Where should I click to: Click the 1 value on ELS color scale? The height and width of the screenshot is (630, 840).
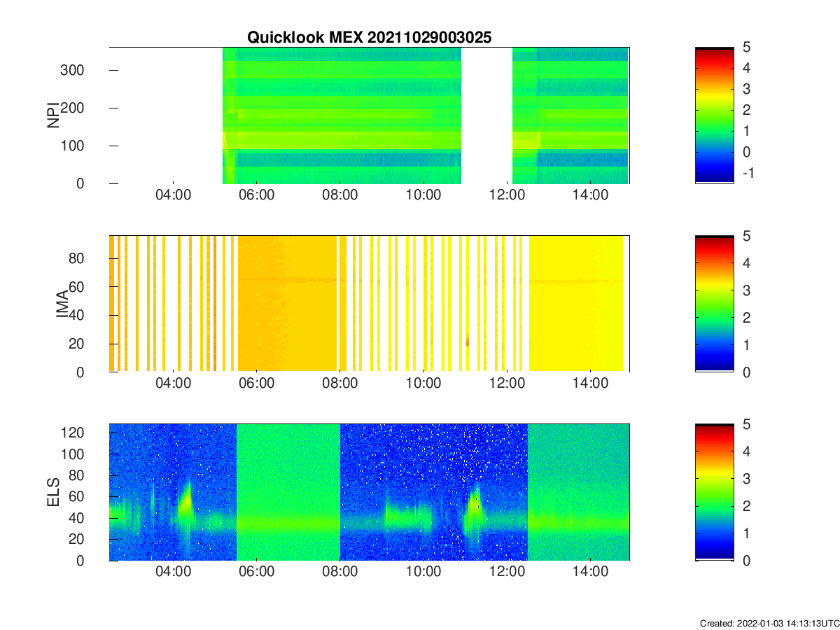click(747, 533)
